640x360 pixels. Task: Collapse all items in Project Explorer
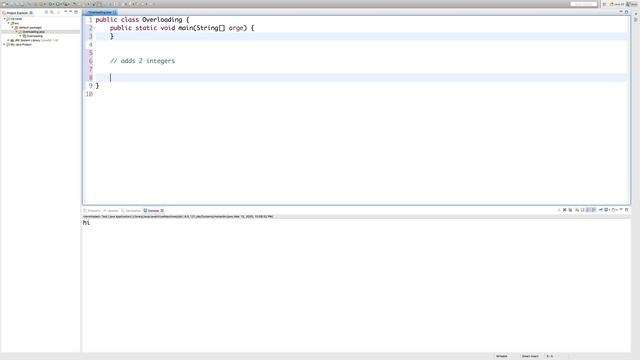point(46,12)
